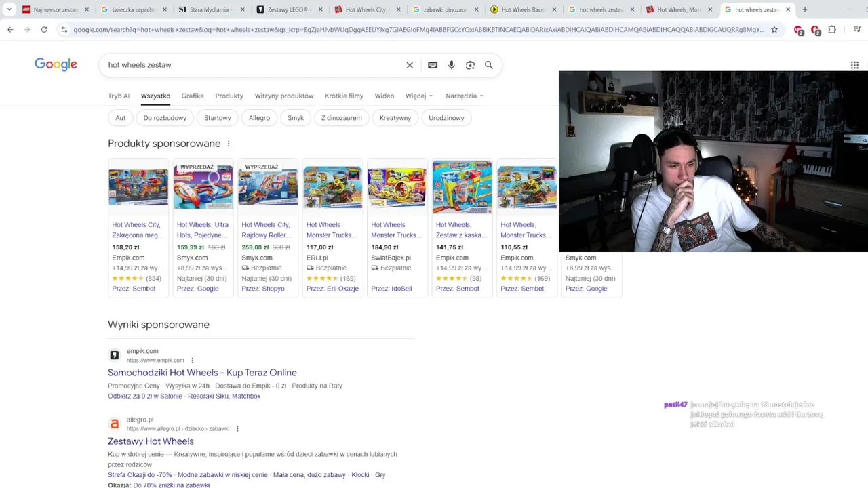Switch to the 'Hot Wheels Race' browser tab
The image size is (868, 488).
(523, 9)
